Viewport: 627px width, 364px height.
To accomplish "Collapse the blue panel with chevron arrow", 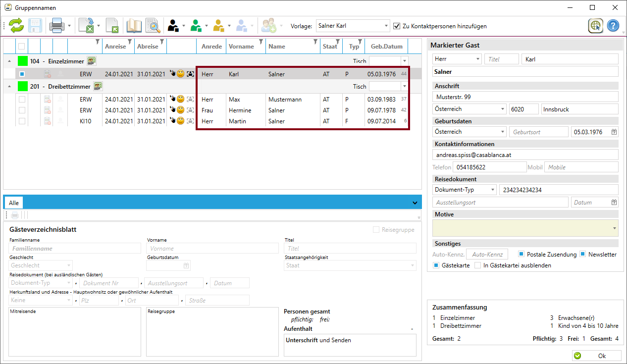I will tap(415, 202).
